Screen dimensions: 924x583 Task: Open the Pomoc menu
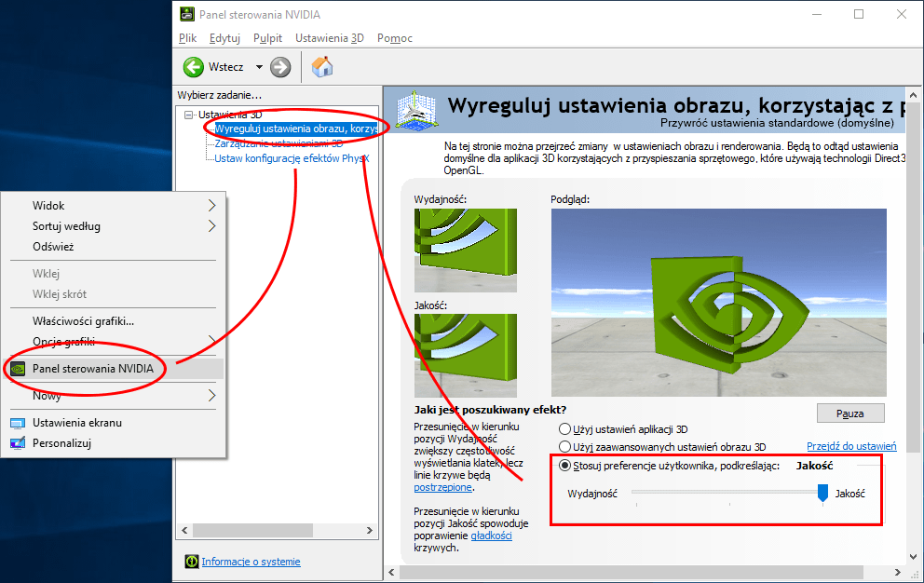click(395, 38)
